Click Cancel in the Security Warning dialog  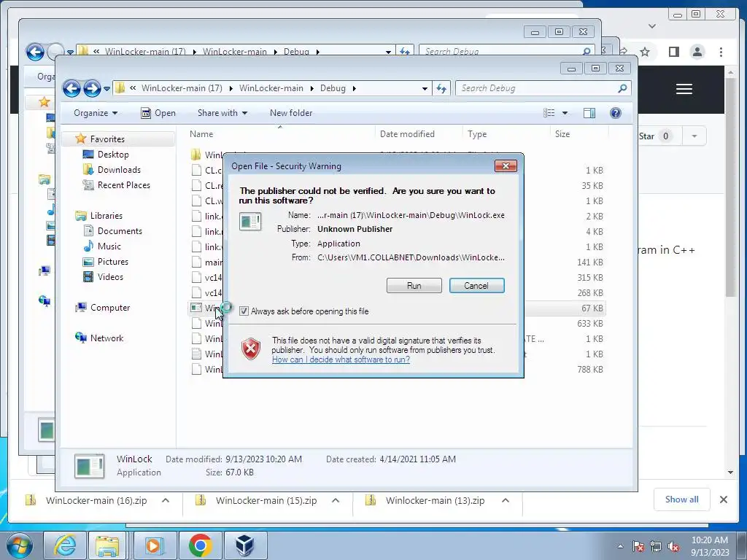pyautogui.click(x=476, y=286)
